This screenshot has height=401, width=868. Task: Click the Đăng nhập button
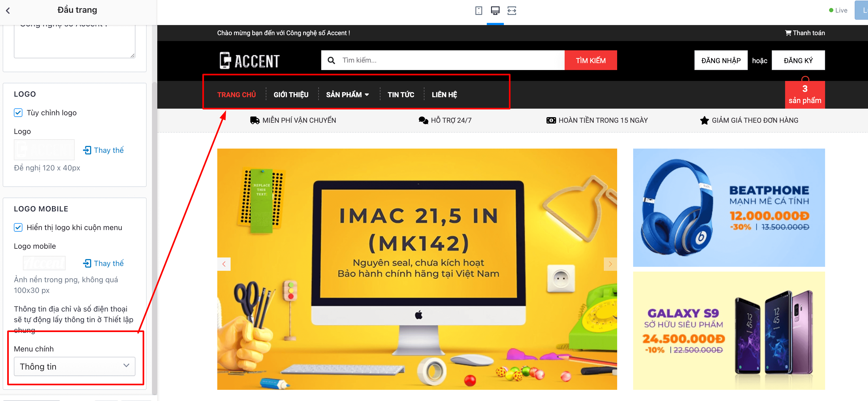721,60
